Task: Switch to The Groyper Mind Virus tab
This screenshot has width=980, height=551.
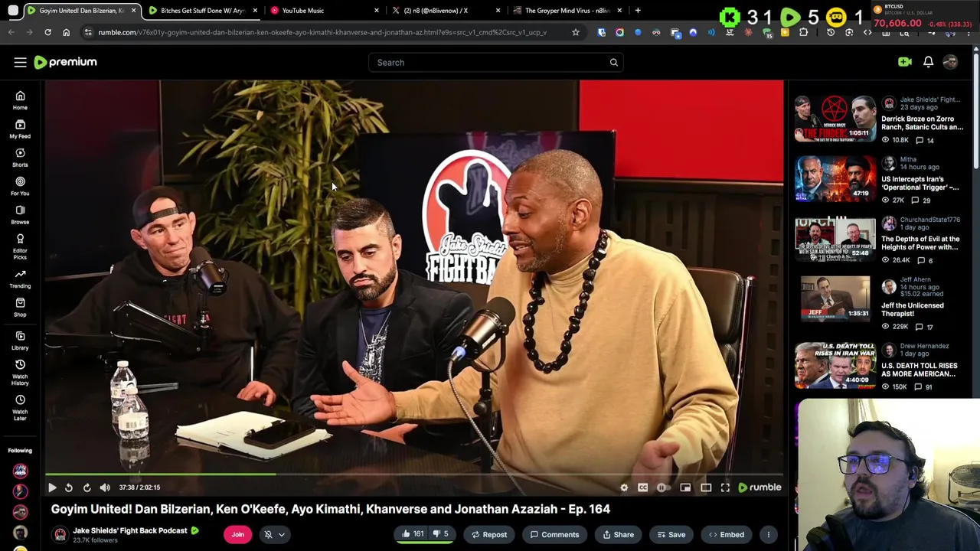Action: coord(567,11)
